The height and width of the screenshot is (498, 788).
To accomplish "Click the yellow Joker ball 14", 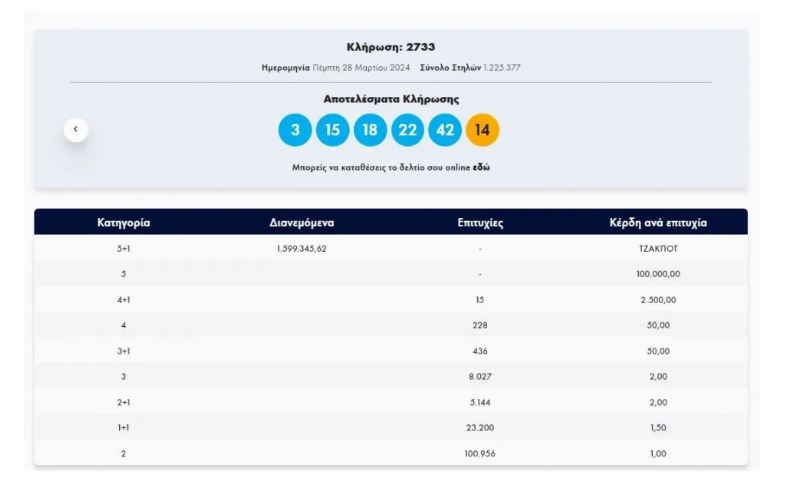I will [x=482, y=130].
